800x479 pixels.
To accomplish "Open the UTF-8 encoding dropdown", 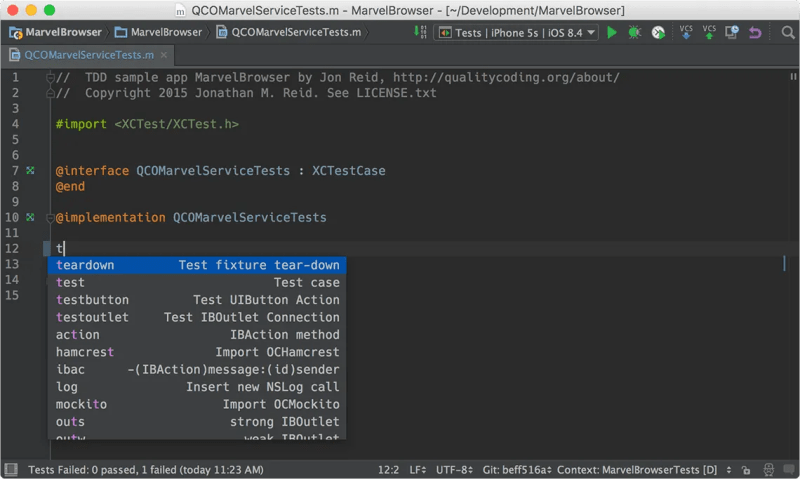I will [454, 470].
